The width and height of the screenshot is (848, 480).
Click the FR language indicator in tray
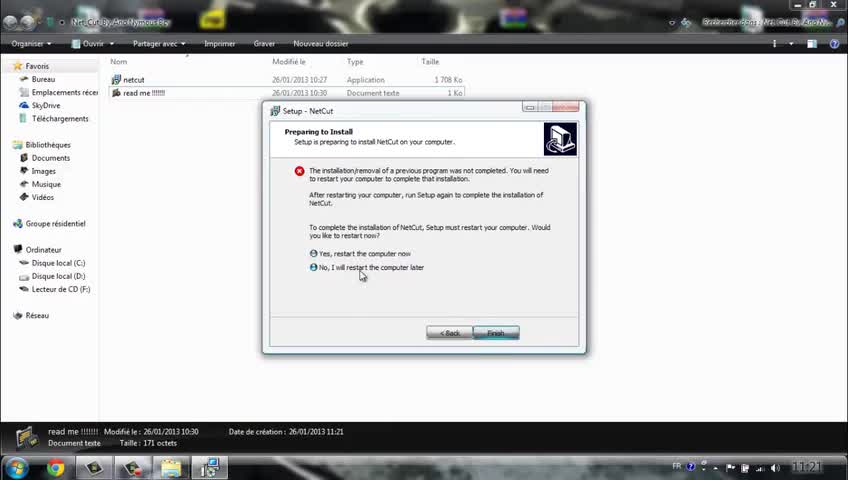[x=677, y=466]
